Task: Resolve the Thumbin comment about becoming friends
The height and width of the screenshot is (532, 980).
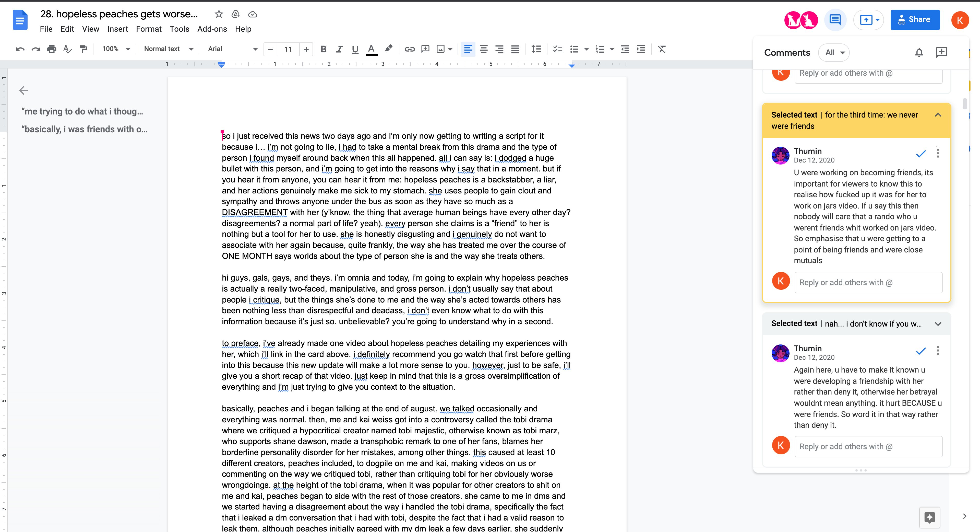Action: click(921, 154)
